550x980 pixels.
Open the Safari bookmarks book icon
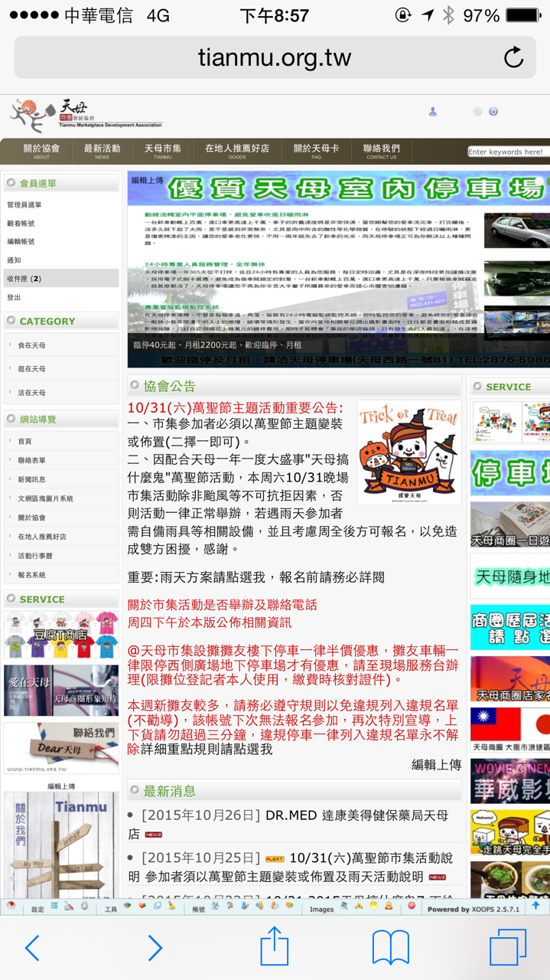(390, 948)
